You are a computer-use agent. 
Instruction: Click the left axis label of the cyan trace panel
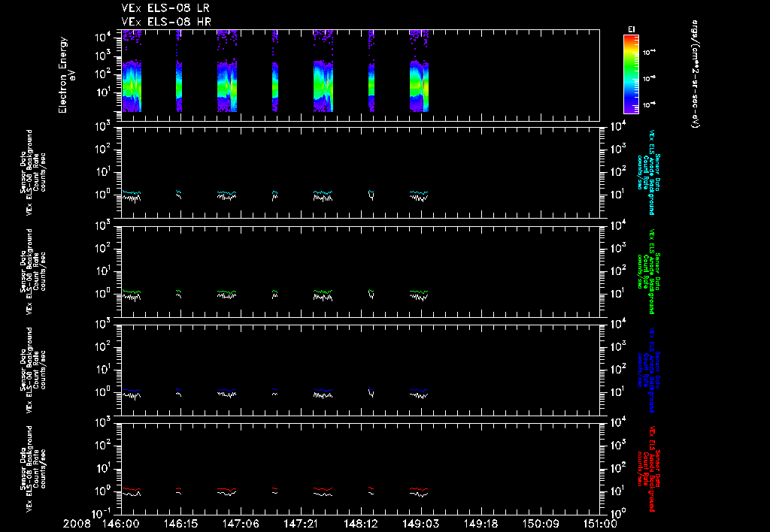coord(33,172)
